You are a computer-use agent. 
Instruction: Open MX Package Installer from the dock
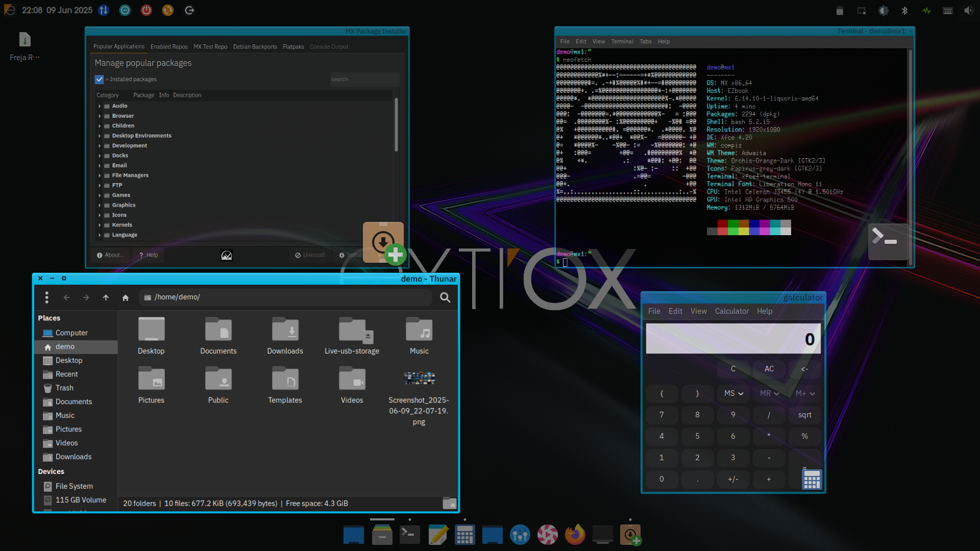[630, 535]
